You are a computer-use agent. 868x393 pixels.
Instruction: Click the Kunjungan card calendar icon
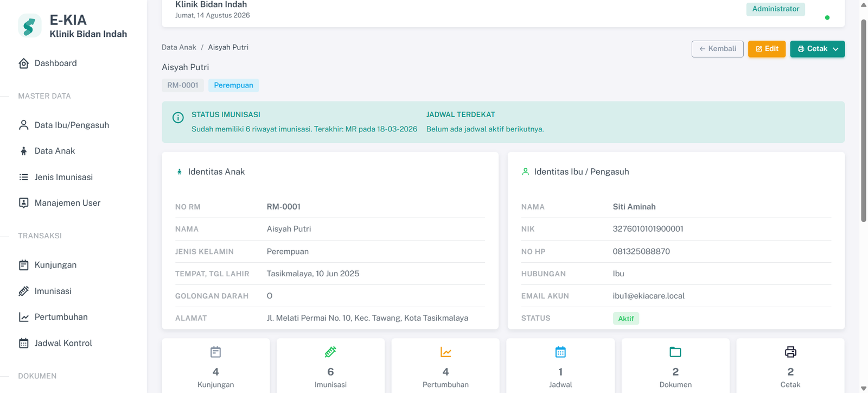point(215,352)
